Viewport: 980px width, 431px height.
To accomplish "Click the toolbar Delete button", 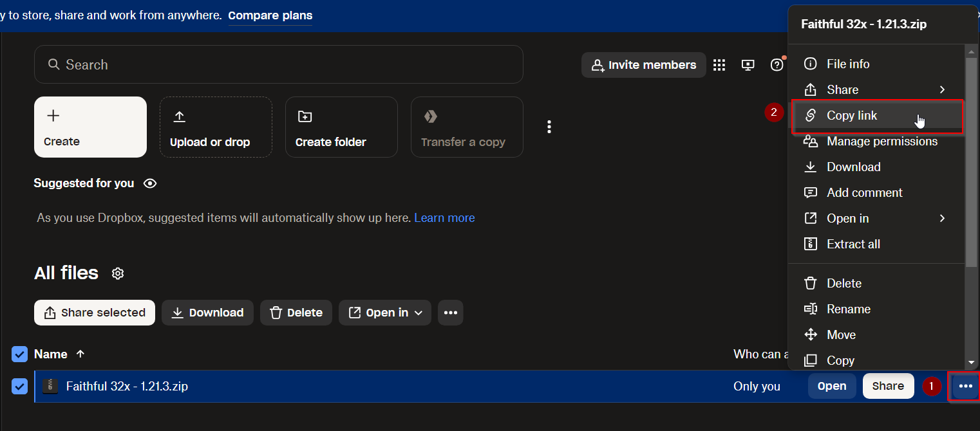I will coord(296,313).
